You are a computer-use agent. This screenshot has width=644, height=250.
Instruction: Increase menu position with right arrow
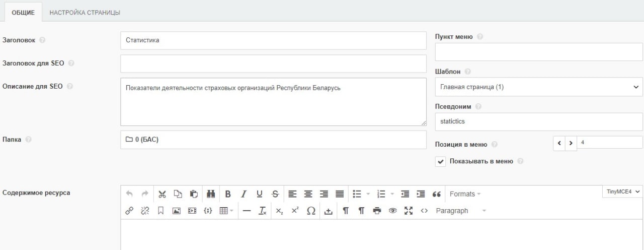[x=571, y=143]
